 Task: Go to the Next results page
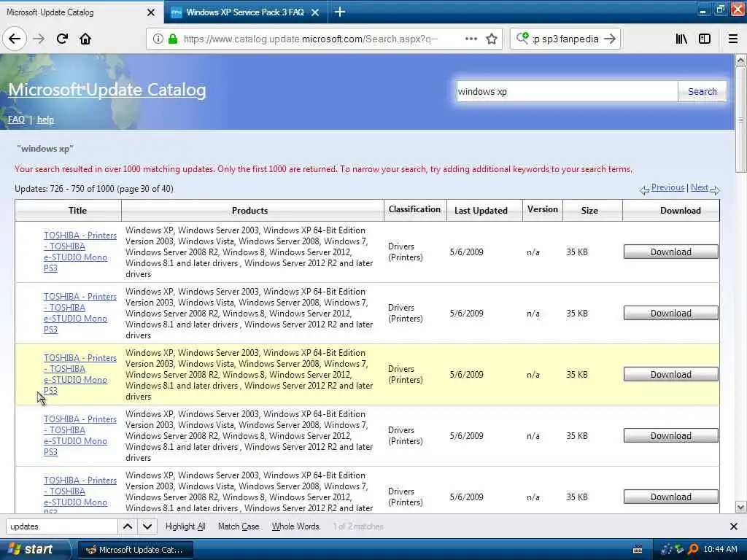[700, 187]
